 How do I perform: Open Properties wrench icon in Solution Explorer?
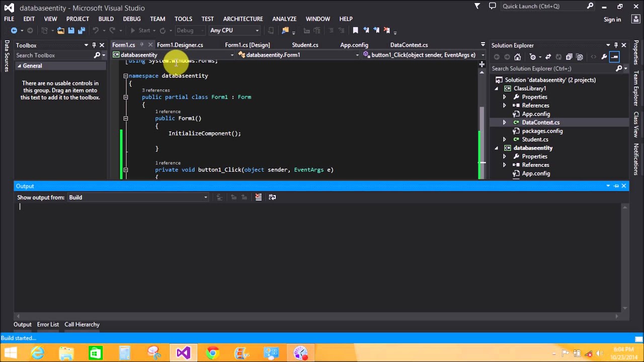[x=604, y=57]
